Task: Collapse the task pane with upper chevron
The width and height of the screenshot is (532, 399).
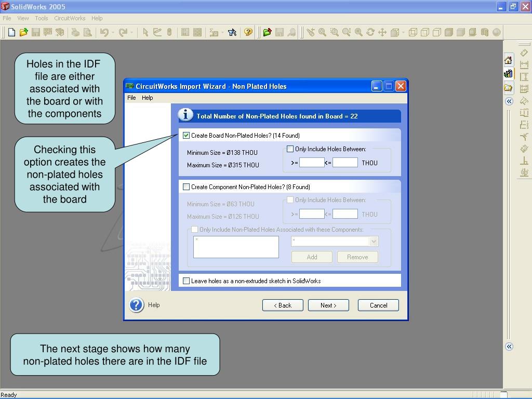Action: pos(509,101)
